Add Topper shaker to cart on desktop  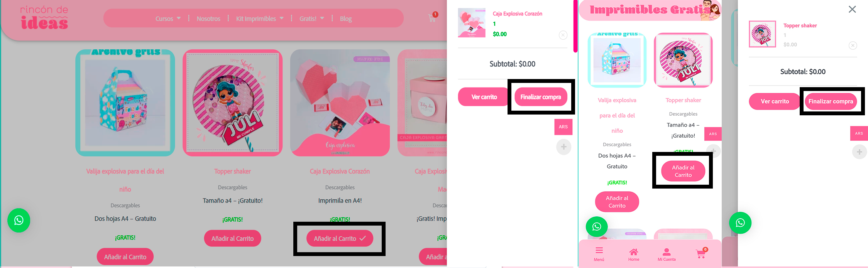point(232,239)
